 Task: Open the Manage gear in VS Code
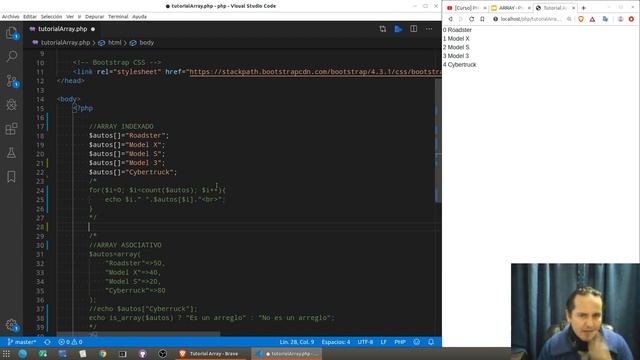(11, 325)
